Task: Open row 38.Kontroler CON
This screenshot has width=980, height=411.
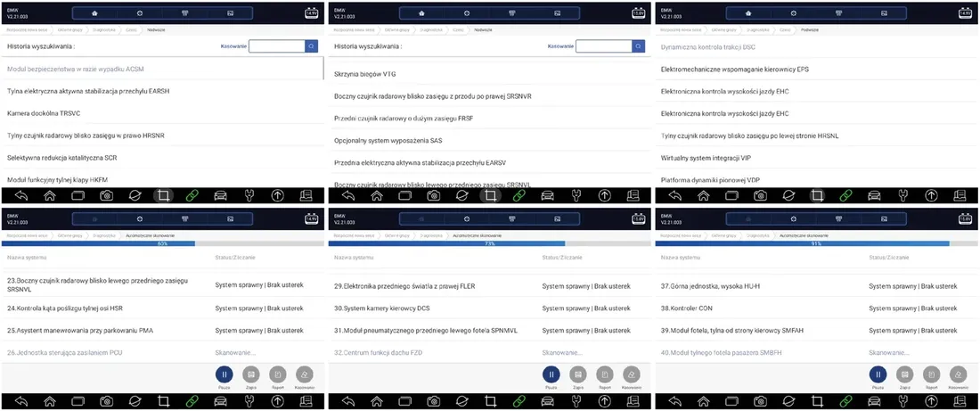Action: click(x=816, y=308)
